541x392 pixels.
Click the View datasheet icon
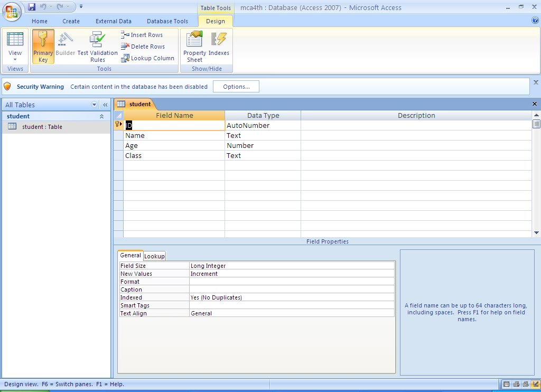(x=15, y=39)
